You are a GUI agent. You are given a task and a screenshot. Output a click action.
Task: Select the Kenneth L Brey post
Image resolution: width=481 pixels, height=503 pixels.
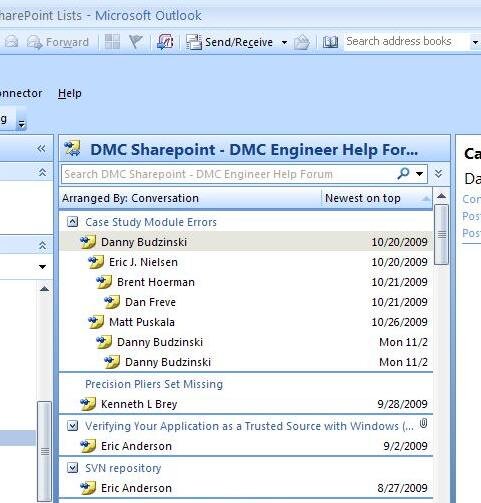point(246,404)
